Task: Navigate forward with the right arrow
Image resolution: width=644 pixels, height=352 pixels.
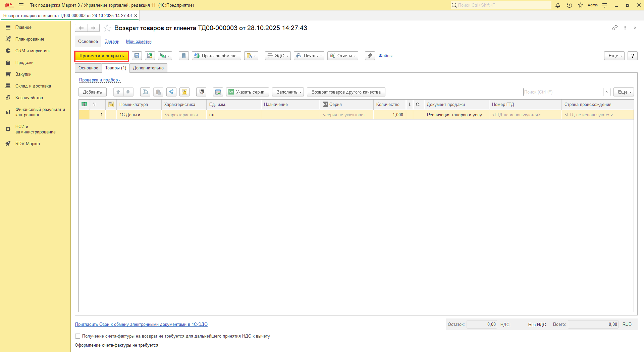Action: [x=93, y=28]
